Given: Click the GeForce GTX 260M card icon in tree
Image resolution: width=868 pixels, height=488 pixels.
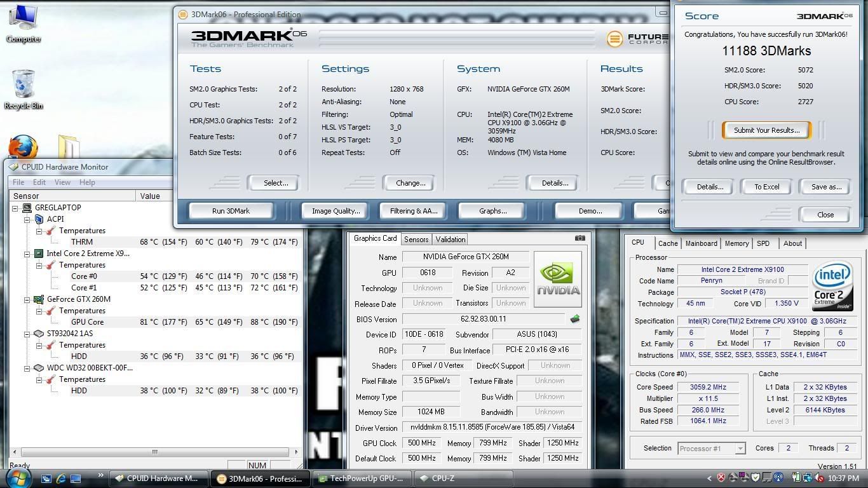Looking at the screenshot, I should (x=39, y=299).
